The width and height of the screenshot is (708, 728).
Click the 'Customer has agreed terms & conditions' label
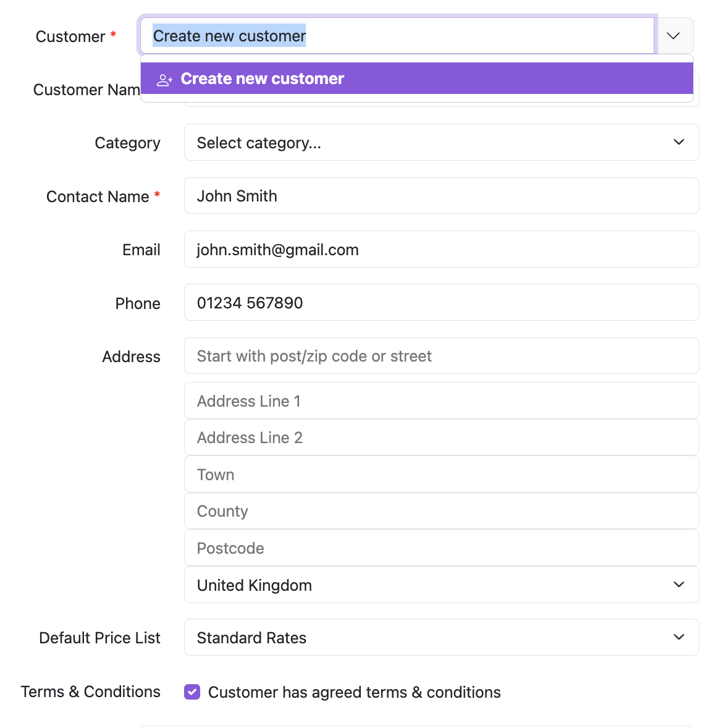[x=354, y=692]
